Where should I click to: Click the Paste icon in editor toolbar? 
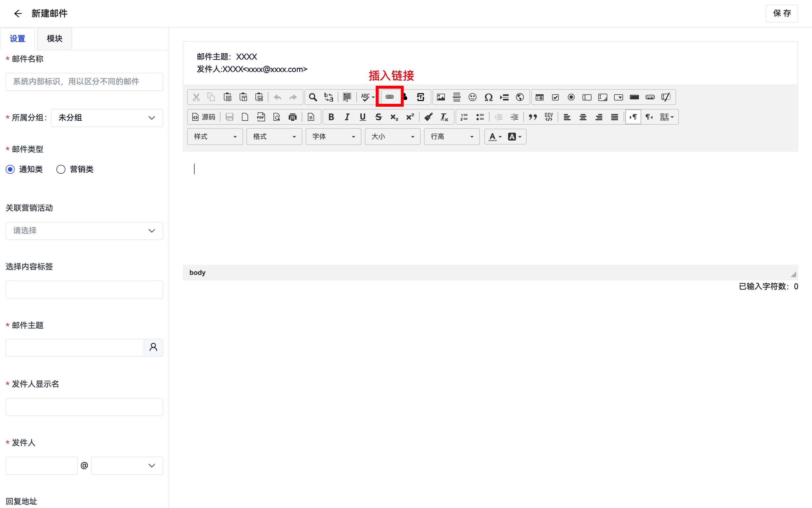[x=228, y=97]
